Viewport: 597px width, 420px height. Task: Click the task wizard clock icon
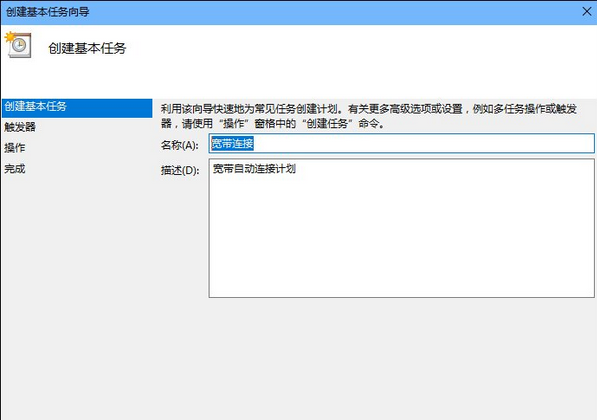(x=18, y=45)
